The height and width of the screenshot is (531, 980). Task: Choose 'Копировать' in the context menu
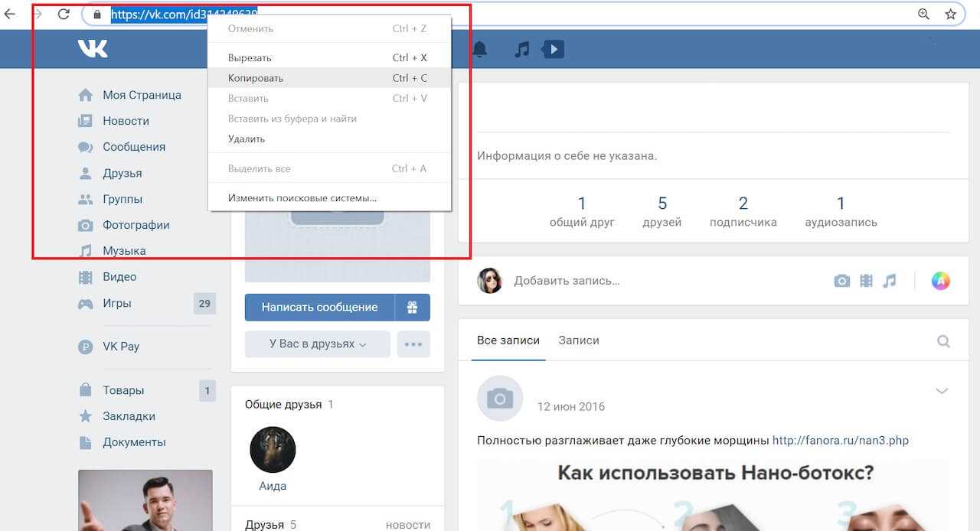click(x=256, y=78)
